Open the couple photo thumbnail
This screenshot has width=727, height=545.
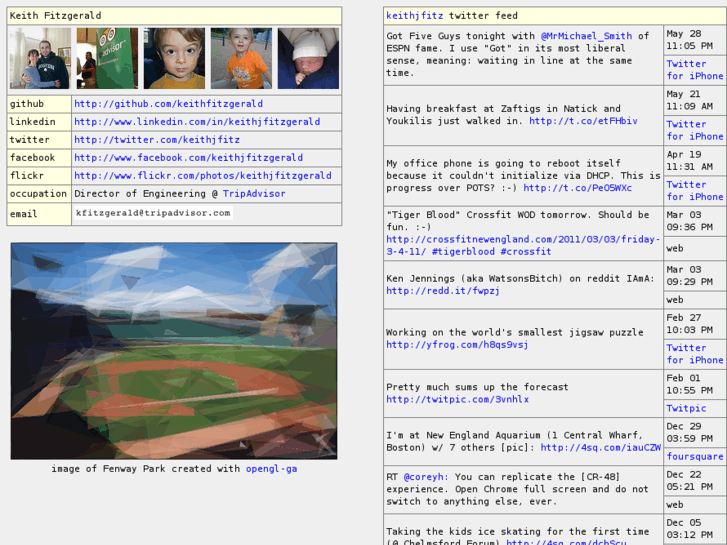pyautogui.click(x=40, y=58)
